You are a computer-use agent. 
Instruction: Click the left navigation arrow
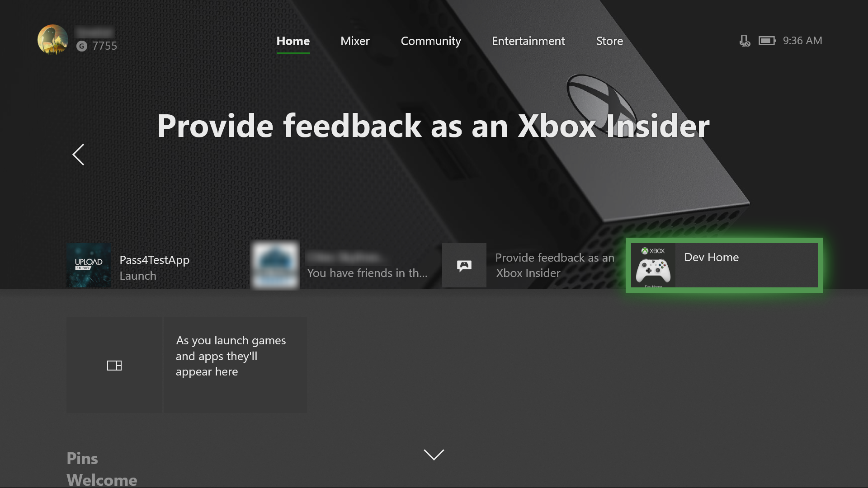[x=78, y=155]
